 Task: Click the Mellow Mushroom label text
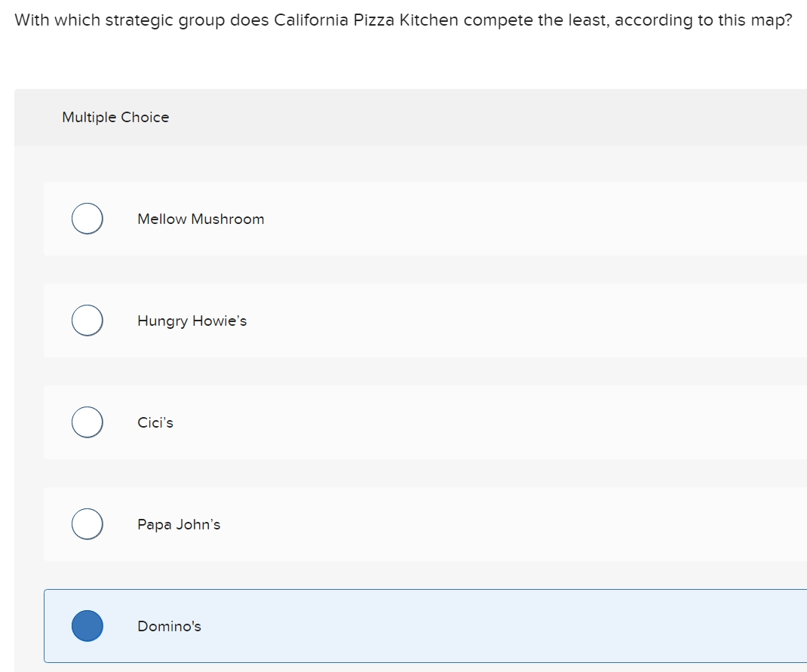point(201,219)
